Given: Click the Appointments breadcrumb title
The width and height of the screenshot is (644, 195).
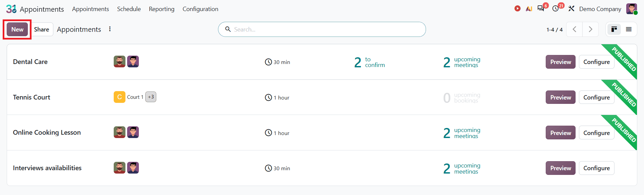Looking at the screenshot, I should click(x=79, y=29).
